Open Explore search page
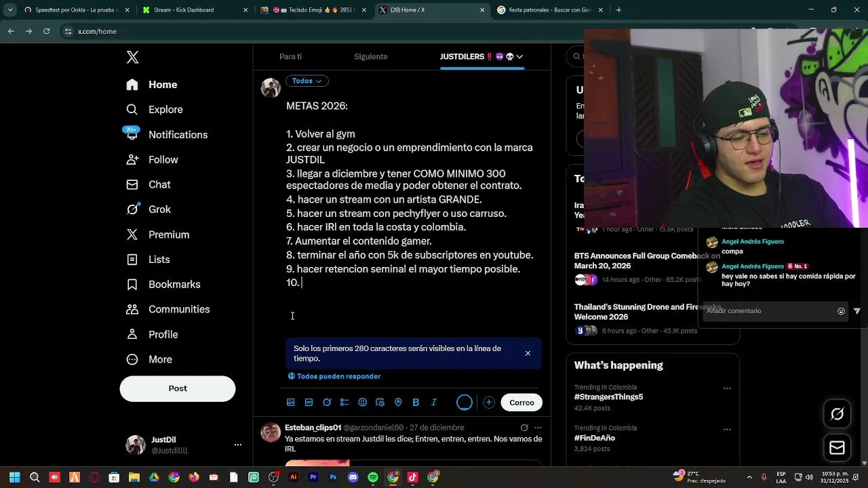 [x=155, y=109]
